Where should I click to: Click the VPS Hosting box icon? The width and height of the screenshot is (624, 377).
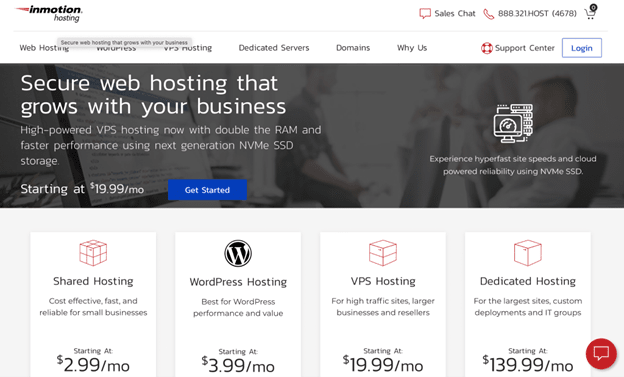(383, 253)
